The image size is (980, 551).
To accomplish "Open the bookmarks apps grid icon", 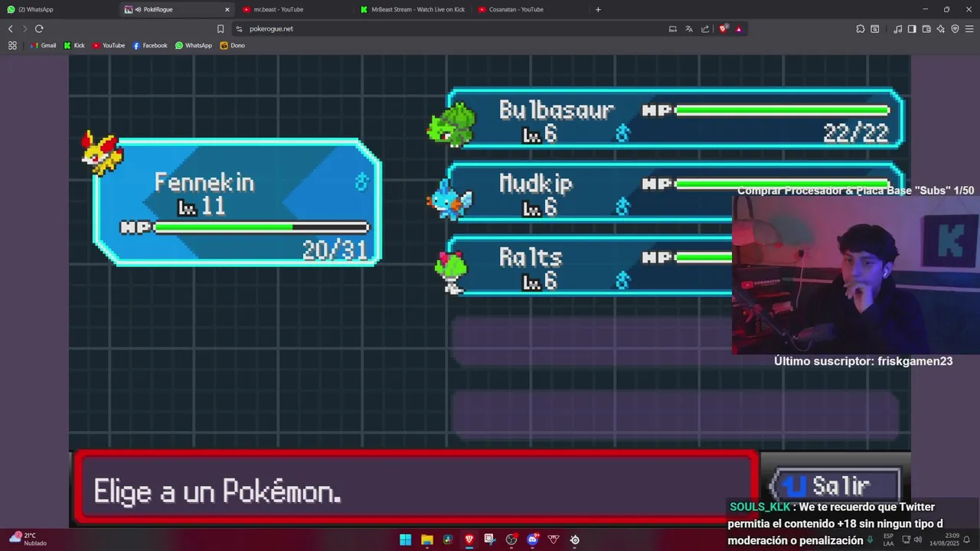I will pyautogui.click(x=12, y=45).
